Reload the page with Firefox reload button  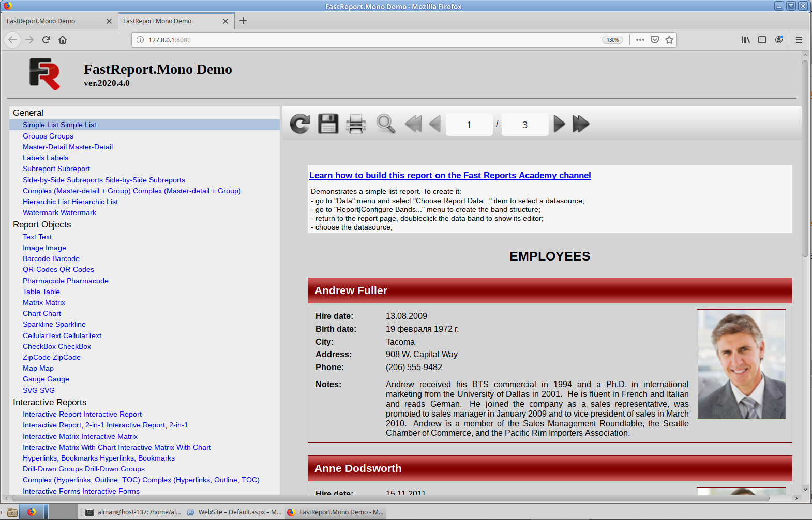pos(46,40)
